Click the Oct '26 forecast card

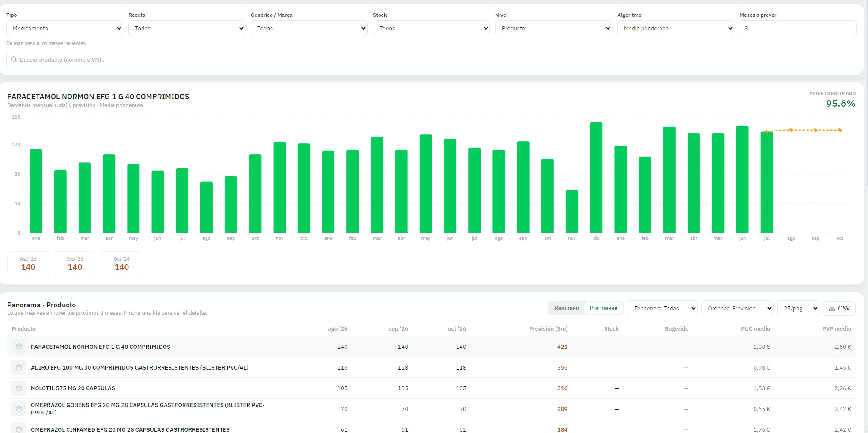click(x=122, y=264)
